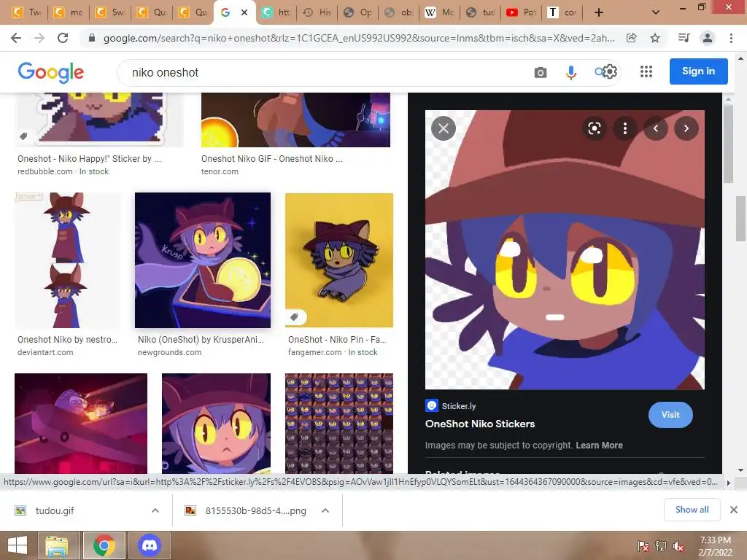Switch to the 'cor' tab

pos(562,12)
